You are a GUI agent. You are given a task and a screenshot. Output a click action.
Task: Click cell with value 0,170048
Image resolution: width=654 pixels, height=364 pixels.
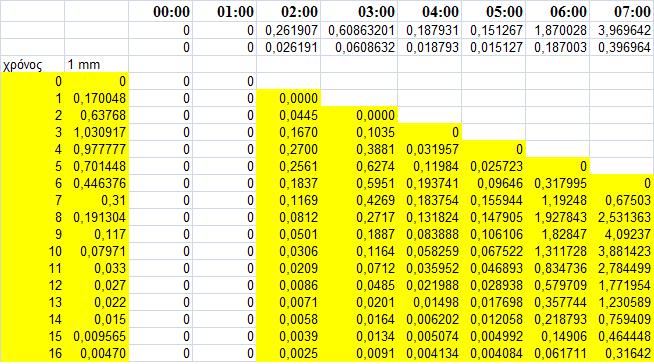coord(97,98)
